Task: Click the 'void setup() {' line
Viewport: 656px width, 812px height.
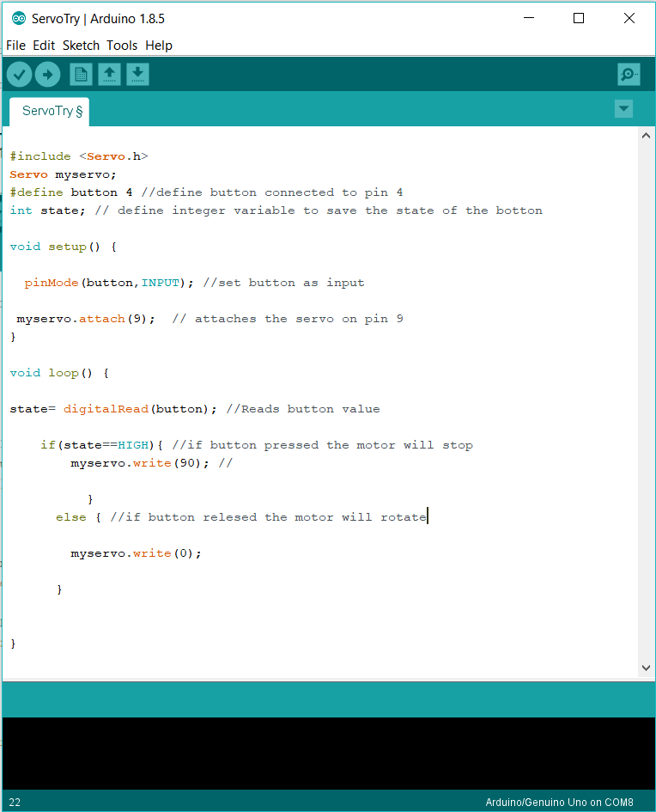Action: [64, 247]
